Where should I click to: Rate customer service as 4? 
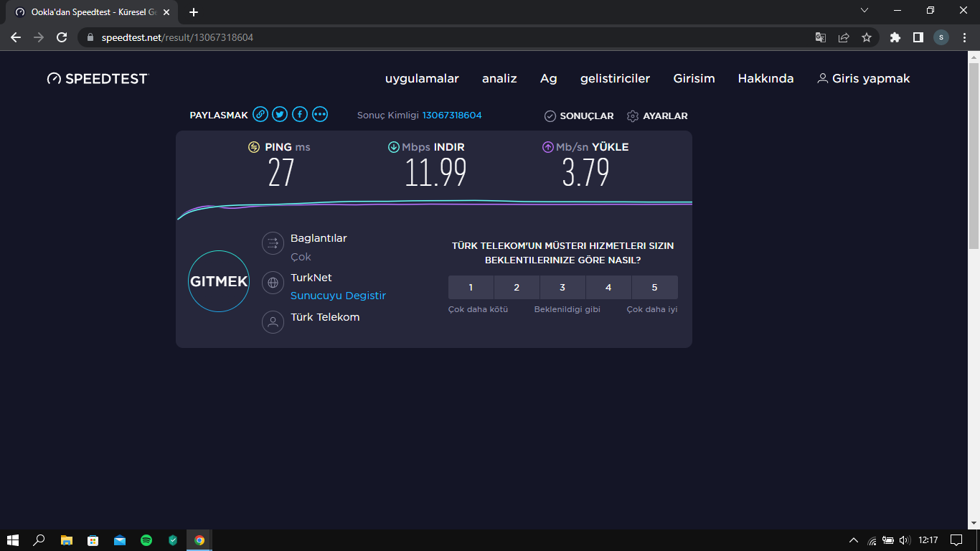click(608, 288)
